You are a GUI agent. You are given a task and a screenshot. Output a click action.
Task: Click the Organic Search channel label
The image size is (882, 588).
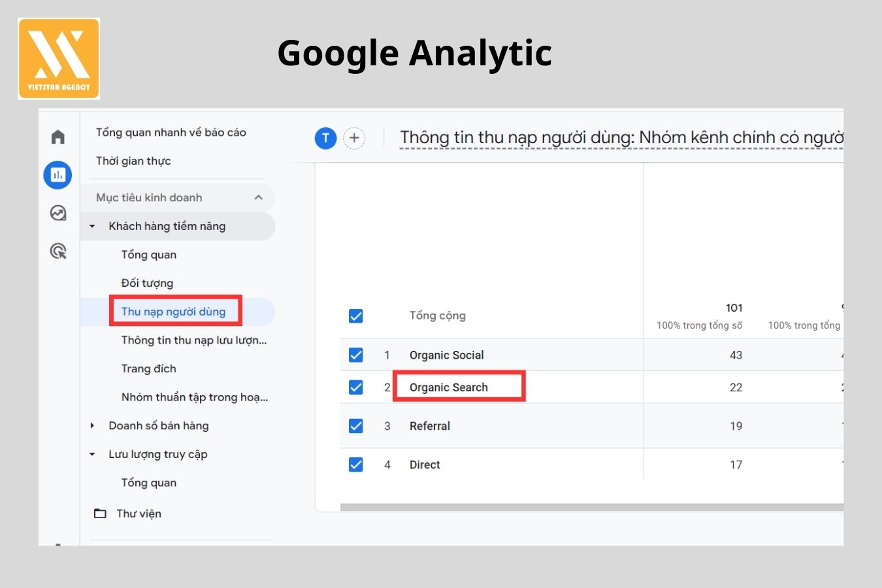[449, 387]
